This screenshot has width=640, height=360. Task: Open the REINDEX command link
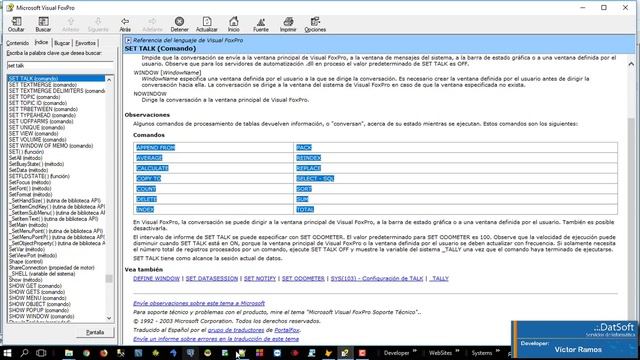pos(309,158)
